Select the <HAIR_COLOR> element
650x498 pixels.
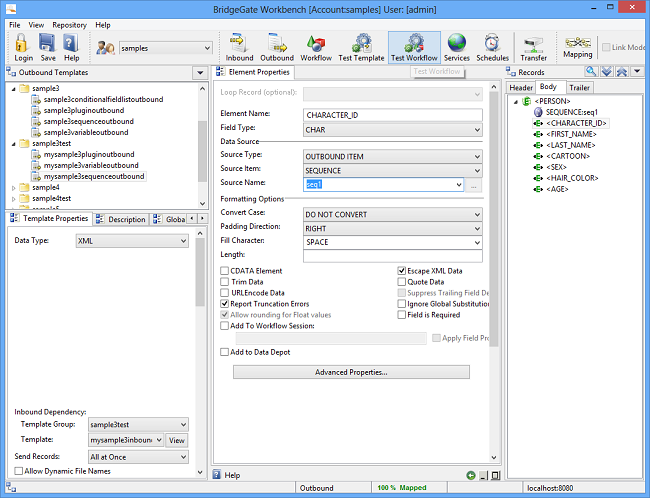[x=572, y=178]
